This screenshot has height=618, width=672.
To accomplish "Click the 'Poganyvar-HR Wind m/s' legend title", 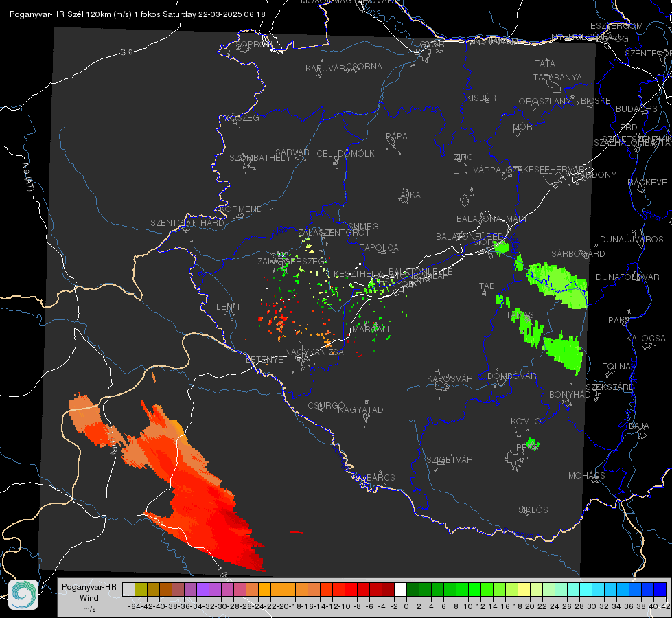I will pos(89,598).
